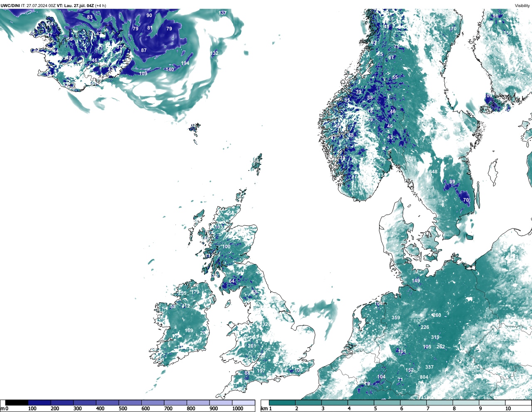Click the '88' value over Cornwall
The height and width of the screenshot is (412, 532).
point(247,373)
